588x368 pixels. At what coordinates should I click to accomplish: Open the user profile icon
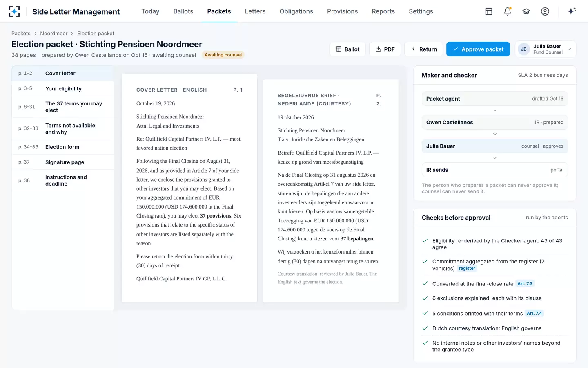(x=545, y=11)
